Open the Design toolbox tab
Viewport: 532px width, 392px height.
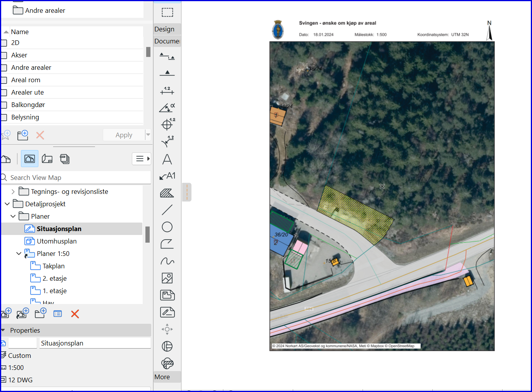(x=164, y=29)
